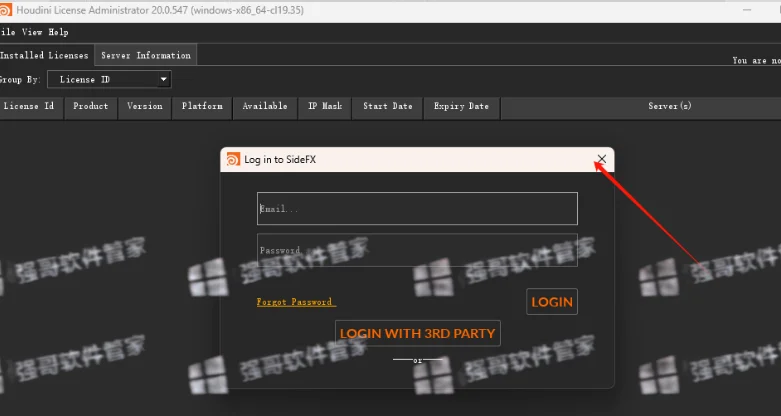Click LOGIN WITH 3RD PARTY button
Screen dimensions: 781x416
pyautogui.click(x=417, y=333)
